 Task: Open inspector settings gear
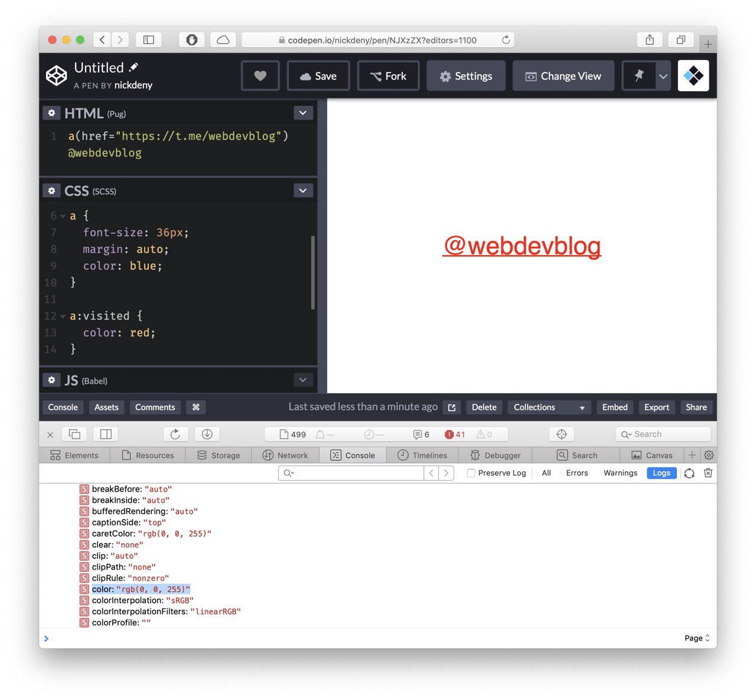pos(709,455)
